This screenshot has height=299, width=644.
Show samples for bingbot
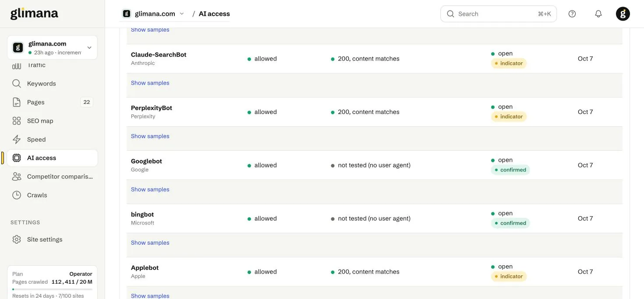tap(150, 243)
